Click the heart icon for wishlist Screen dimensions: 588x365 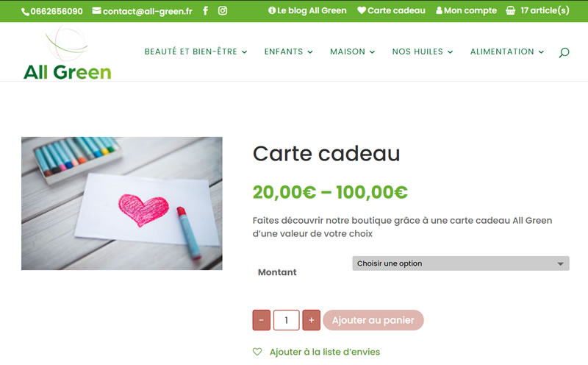coord(257,352)
